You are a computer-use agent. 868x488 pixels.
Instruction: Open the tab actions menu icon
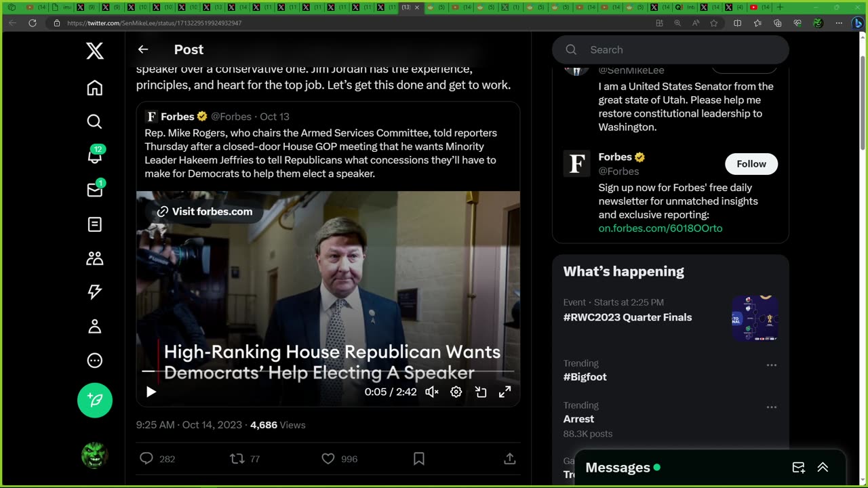[x=12, y=7]
